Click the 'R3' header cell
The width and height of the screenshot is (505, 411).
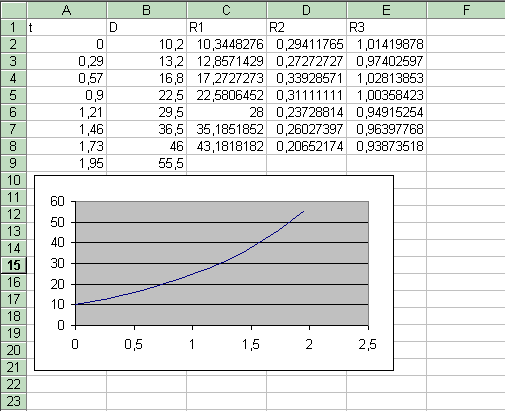click(x=387, y=27)
